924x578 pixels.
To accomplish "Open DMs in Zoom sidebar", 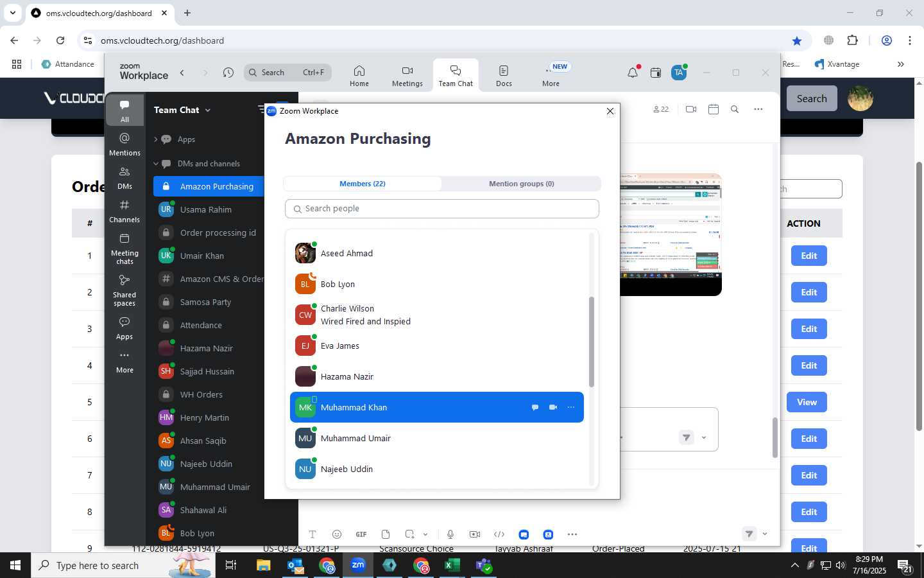I will pos(124,178).
